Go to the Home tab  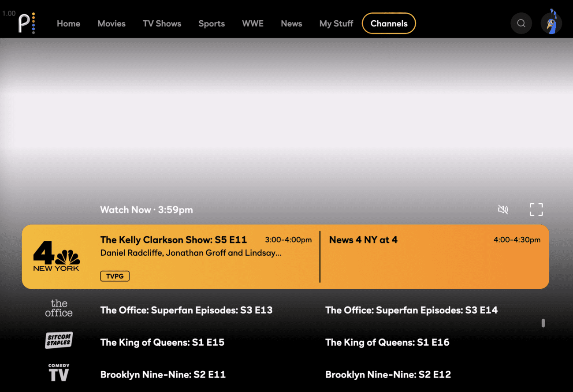pos(68,23)
